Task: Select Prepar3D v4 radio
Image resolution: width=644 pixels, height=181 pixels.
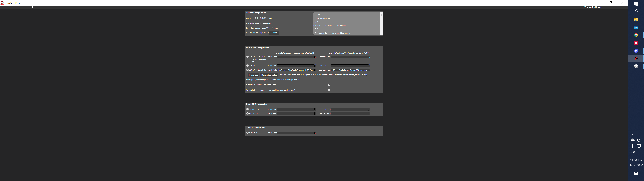Action: click(248, 114)
